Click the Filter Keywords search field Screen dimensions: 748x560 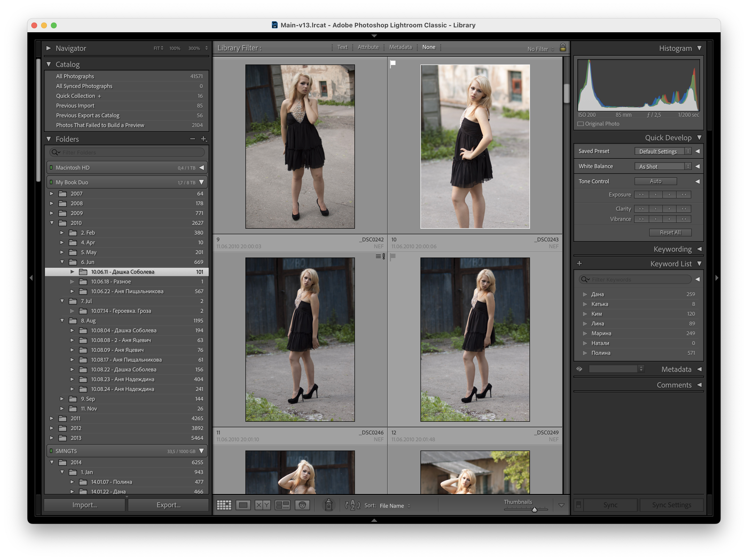(x=635, y=280)
